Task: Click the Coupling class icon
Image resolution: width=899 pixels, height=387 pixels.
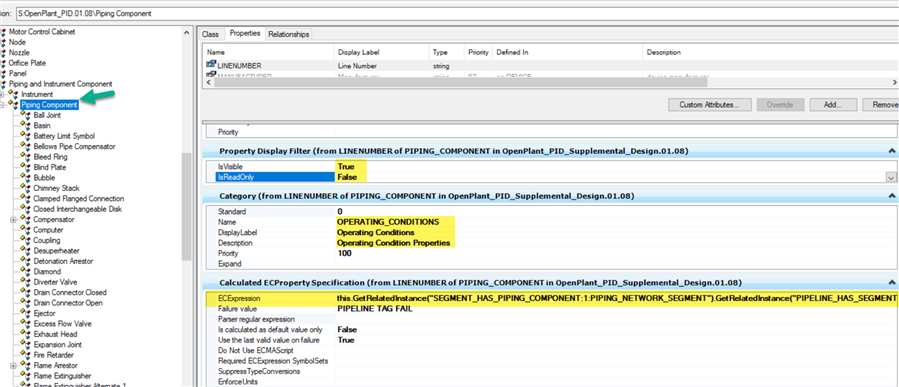Action: (x=26, y=240)
